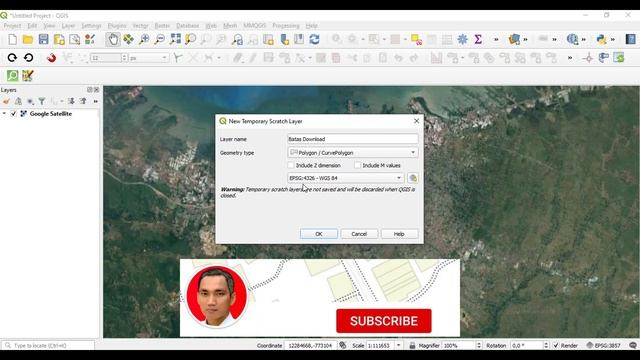The width and height of the screenshot is (640, 360).
Task: Open the log messages speech bubble icon
Action: click(633, 345)
